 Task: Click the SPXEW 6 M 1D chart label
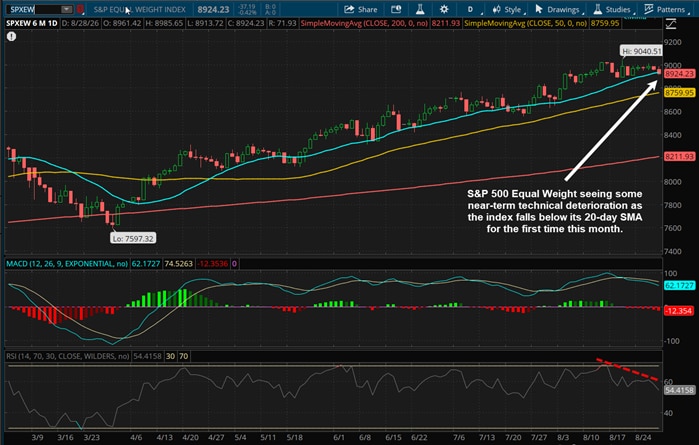(32, 23)
